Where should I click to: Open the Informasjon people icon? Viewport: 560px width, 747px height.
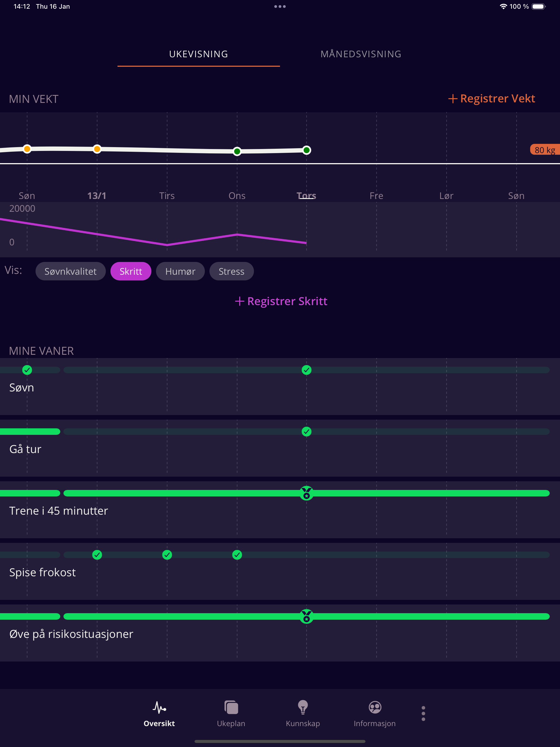pos(375,707)
